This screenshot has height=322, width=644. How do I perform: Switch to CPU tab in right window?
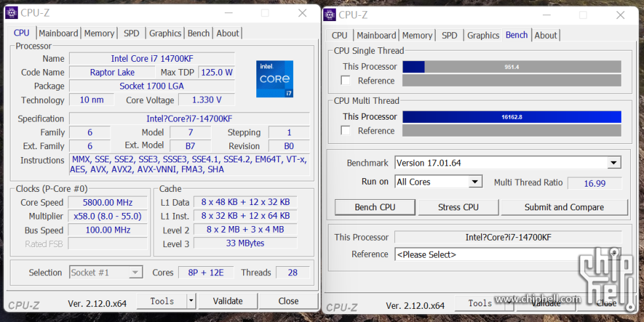point(339,35)
